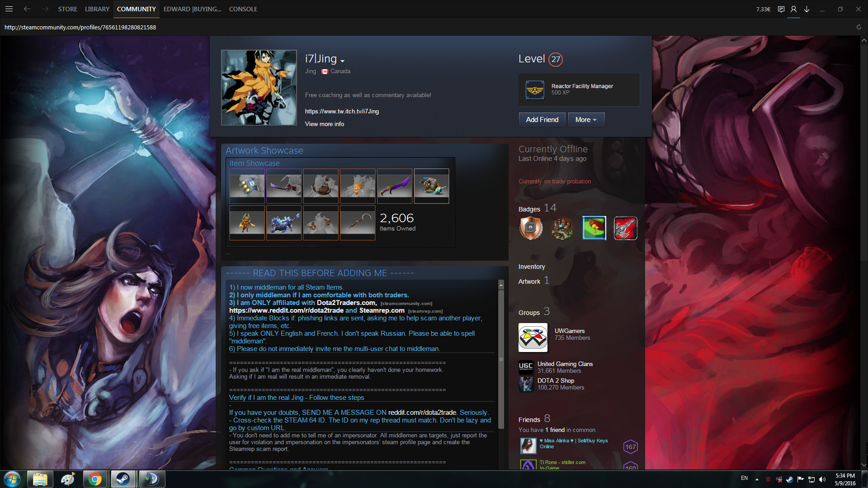
Task: Click the level 27 badge circle
Action: point(555,59)
